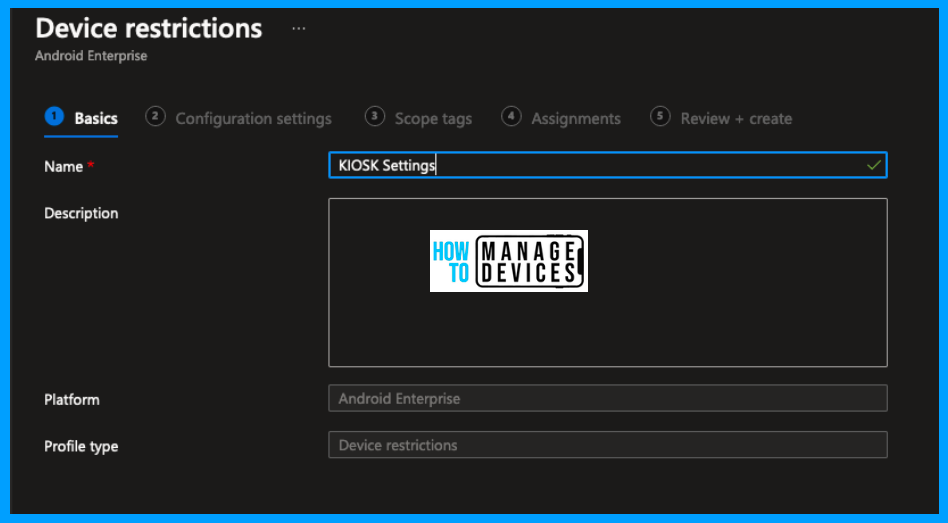The height and width of the screenshot is (523, 948).
Task: Click the Profile type label
Action: pyautogui.click(x=81, y=446)
